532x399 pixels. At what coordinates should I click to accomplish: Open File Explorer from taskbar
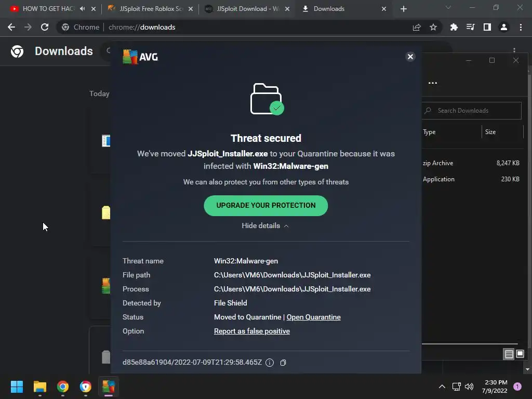point(39,387)
